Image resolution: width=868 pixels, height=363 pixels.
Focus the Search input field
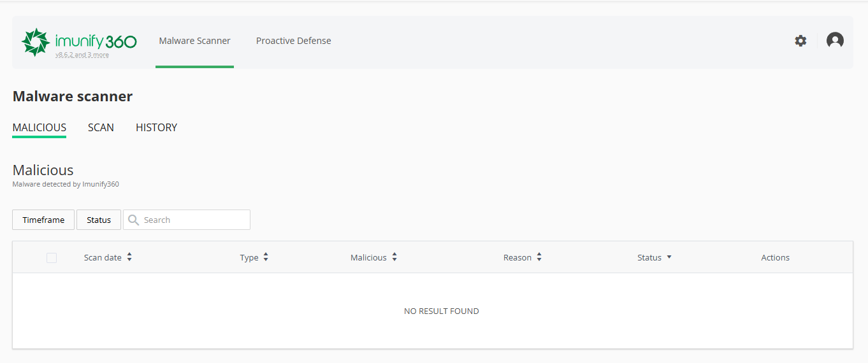click(187, 220)
